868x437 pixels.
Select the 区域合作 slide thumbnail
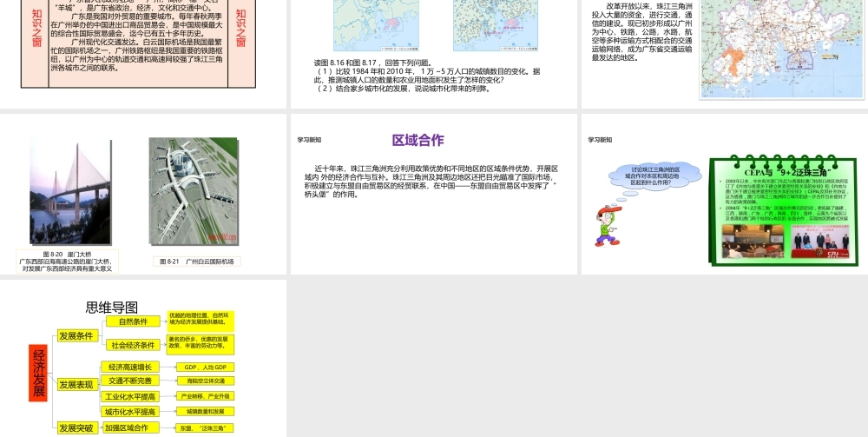point(433,194)
